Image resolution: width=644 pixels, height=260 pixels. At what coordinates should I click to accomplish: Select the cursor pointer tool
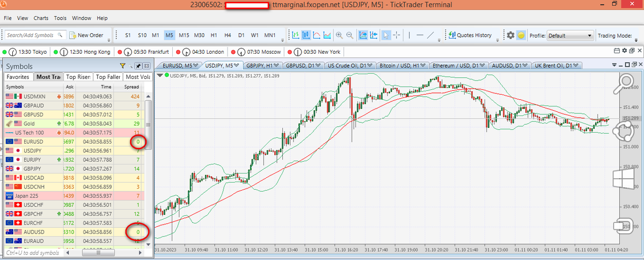pos(385,35)
